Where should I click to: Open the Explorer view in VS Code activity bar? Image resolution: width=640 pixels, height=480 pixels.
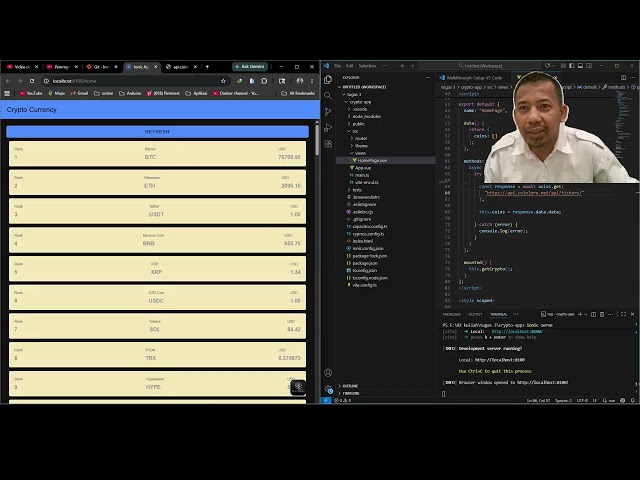pyautogui.click(x=328, y=80)
